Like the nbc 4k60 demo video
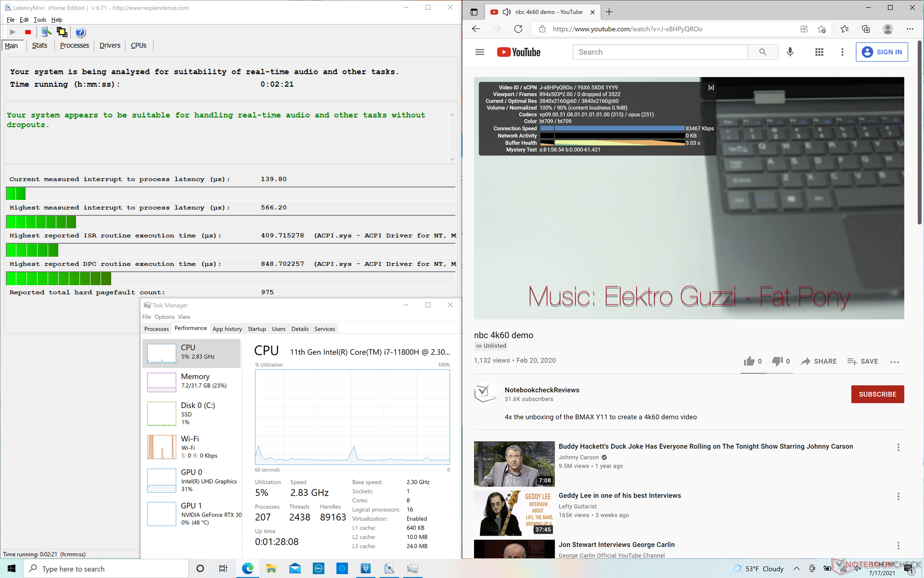This screenshot has height=578, width=924. (749, 361)
